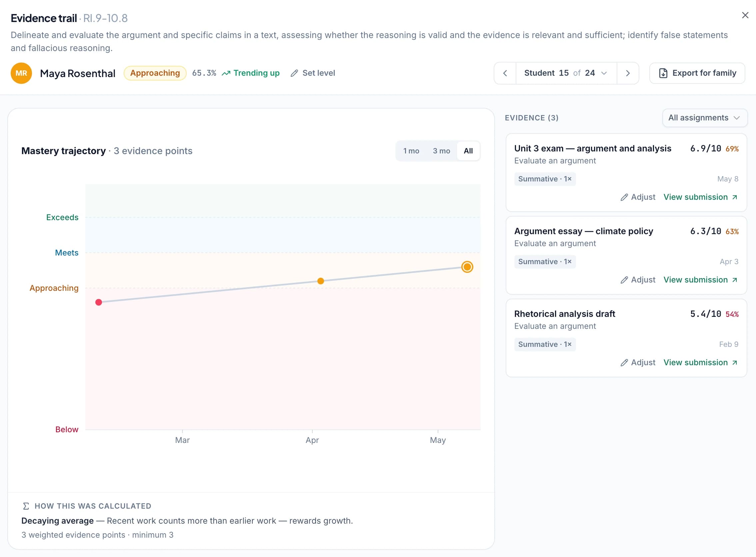Click the orange April data point on chart

[x=320, y=281]
